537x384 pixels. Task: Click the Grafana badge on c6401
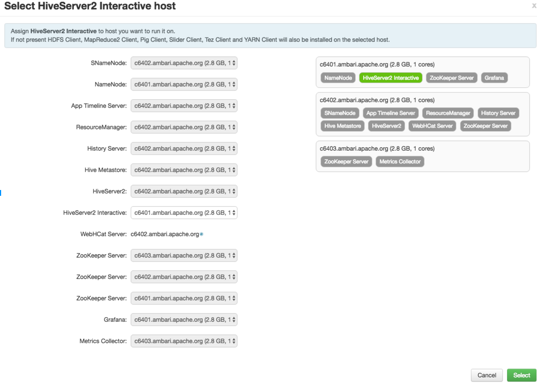(494, 78)
